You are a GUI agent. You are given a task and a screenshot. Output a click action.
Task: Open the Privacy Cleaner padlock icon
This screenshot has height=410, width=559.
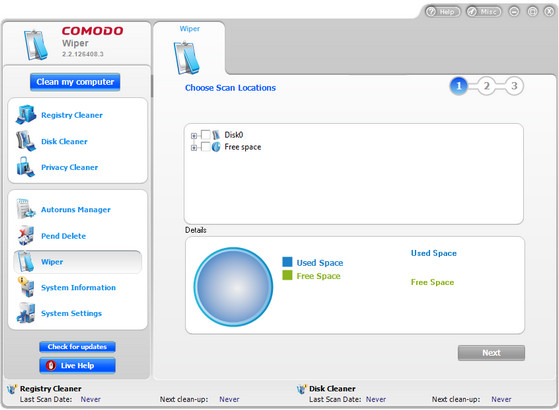coord(26,167)
